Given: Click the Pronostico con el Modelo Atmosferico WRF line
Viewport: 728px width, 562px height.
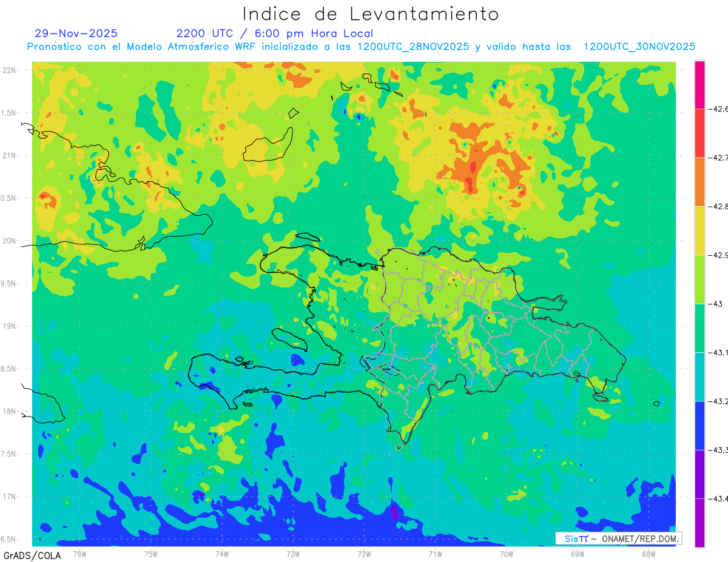Looking at the screenshot, I should [x=361, y=47].
